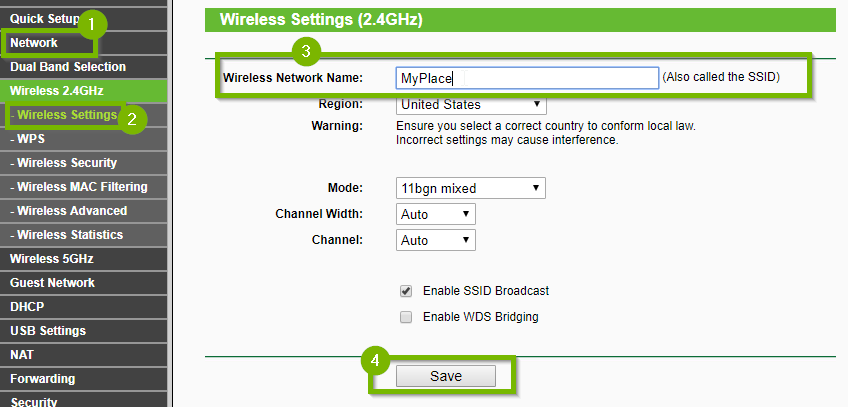The height and width of the screenshot is (407, 848).
Task: Enable the WDS Bridging checkbox
Action: click(x=406, y=317)
